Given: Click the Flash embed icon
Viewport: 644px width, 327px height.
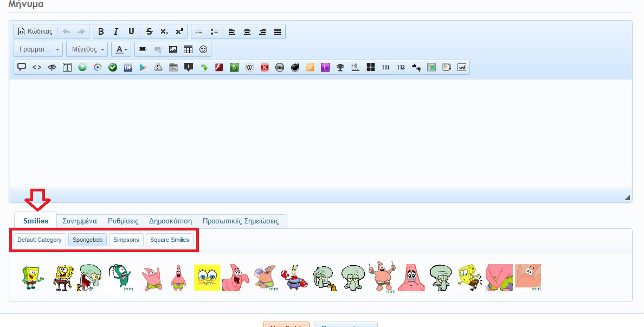Looking at the screenshot, I should [219, 67].
